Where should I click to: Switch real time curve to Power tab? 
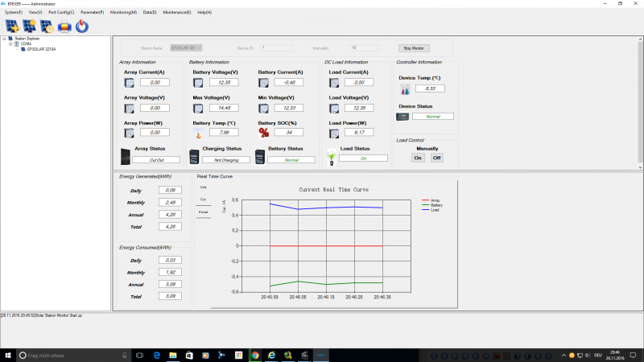click(204, 212)
